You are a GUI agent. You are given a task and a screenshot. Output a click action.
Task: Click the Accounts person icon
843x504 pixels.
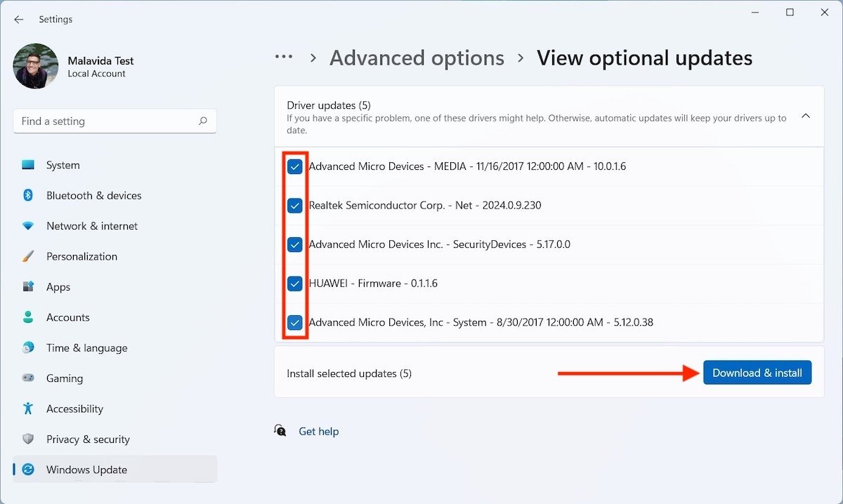tap(28, 317)
